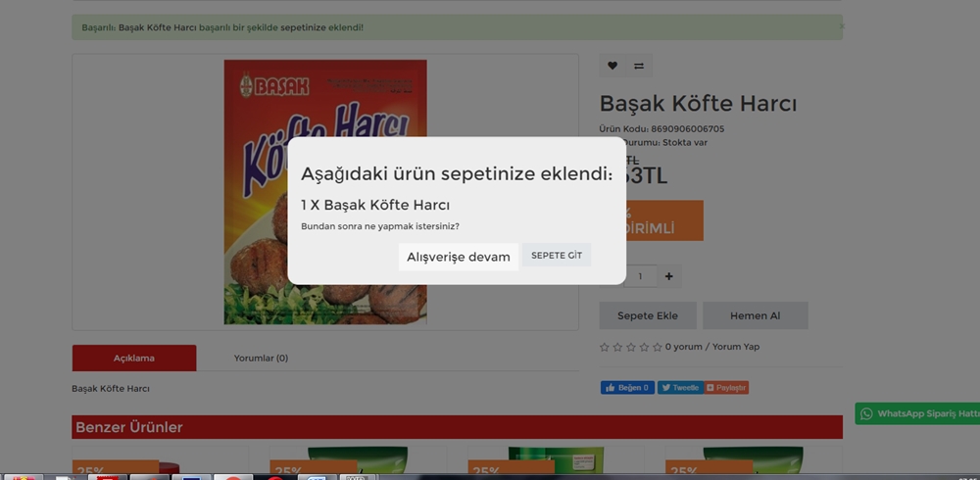Click the Başak Köfte Harcı product title
Image resolution: width=980 pixels, height=480 pixels.
point(698,104)
